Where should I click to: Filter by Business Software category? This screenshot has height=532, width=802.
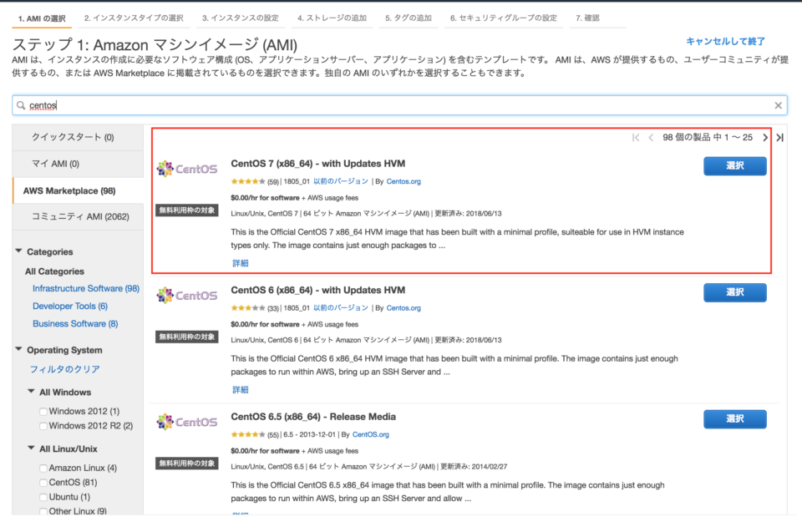pos(75,324)
